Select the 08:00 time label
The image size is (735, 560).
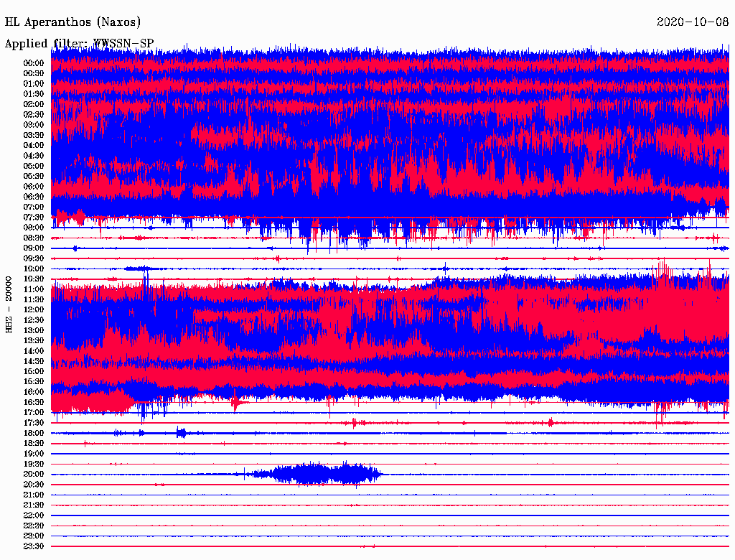point(34,228)
